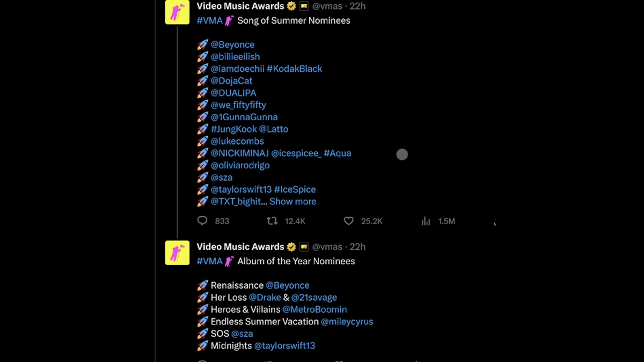The image size is (644, 362).
Task: Open the @MetroBoomin mention link
Action: tap(314, 309)
